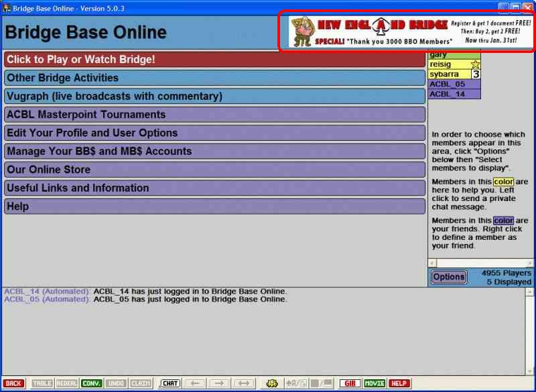536x392 pixels.
Task: Click the yellow gear-like toolbar icon
Action: click(272, 383)
